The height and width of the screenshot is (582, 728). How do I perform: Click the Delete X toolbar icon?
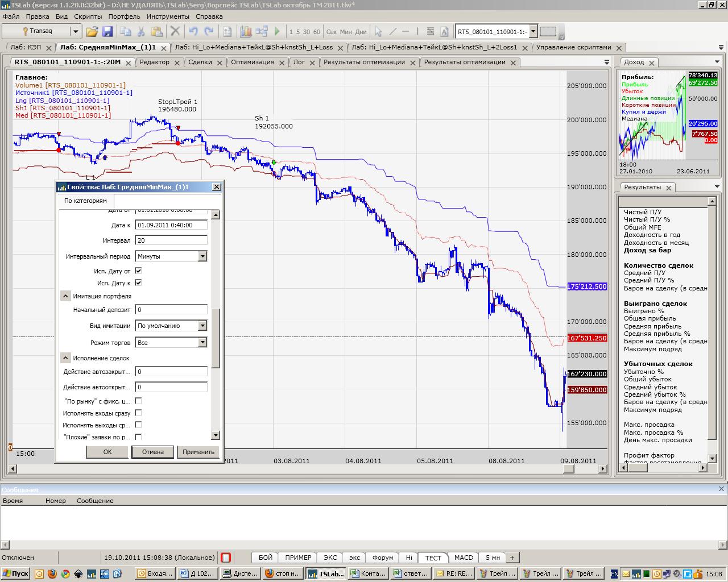click(175, 31)
